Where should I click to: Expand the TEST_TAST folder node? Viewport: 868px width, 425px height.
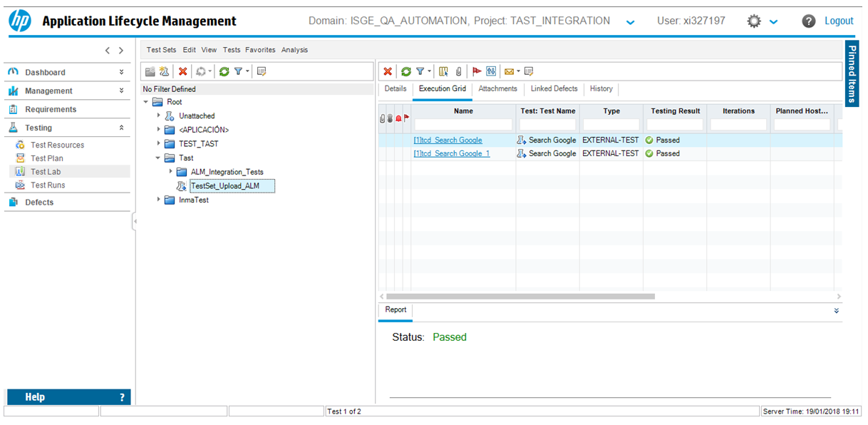pos(159,143)
